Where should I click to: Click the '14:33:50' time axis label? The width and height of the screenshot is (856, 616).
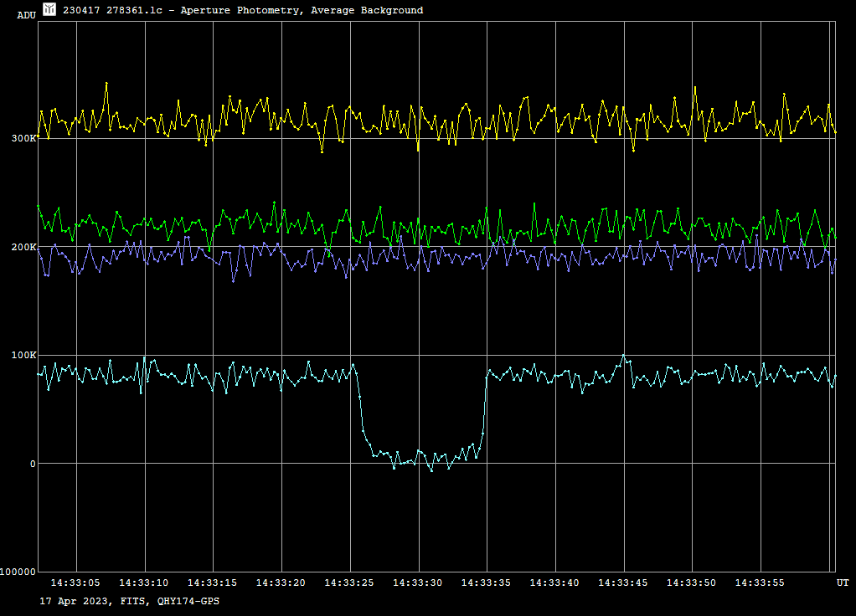pyautogui.click(x=691, y=583)
